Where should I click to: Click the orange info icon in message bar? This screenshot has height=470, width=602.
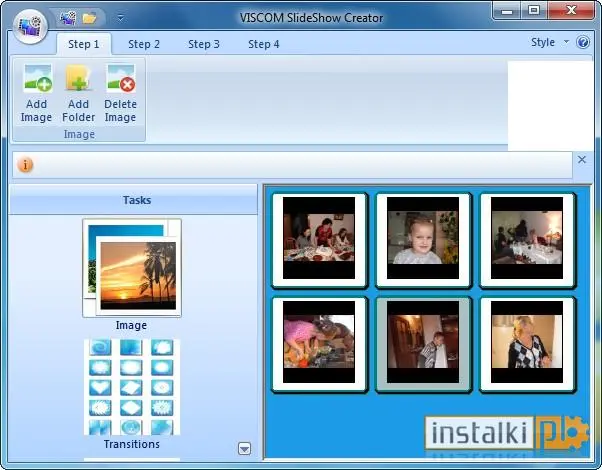click(x=25, y=165)
